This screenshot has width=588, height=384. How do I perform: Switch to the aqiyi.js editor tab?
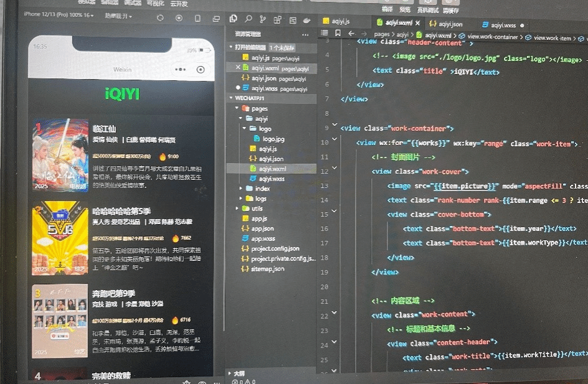point(339,22)
